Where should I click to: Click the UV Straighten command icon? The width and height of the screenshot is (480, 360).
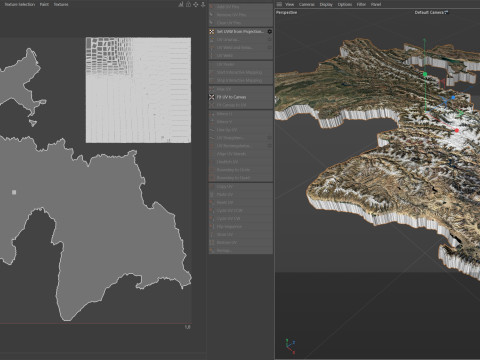tap(211, 138)
